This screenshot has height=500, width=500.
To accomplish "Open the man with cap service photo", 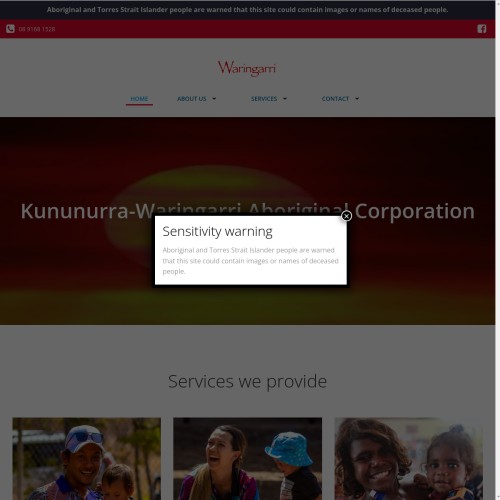I will click(x=87, y=459).
